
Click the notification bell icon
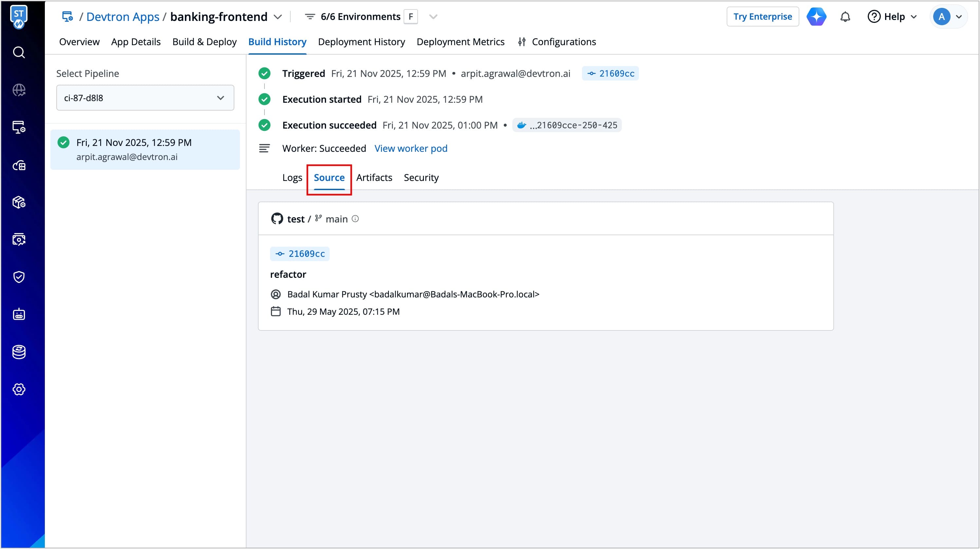point(845,17)
